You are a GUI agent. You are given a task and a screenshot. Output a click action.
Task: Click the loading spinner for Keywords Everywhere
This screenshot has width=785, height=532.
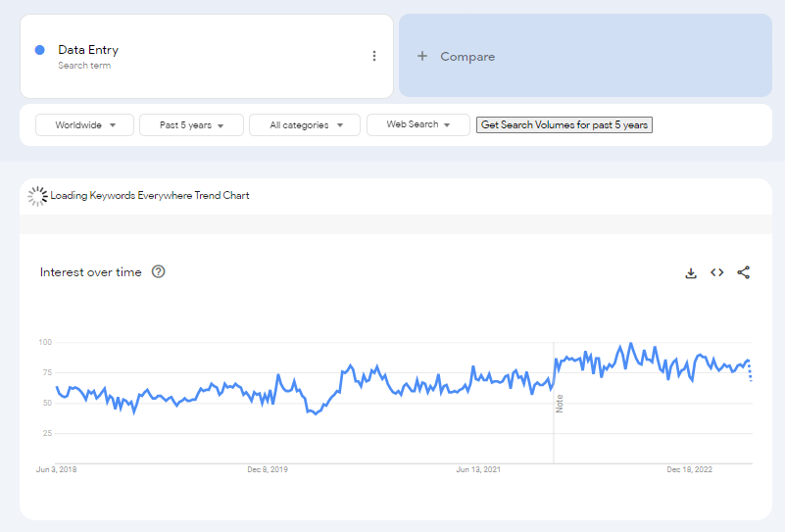pos(37,196)
